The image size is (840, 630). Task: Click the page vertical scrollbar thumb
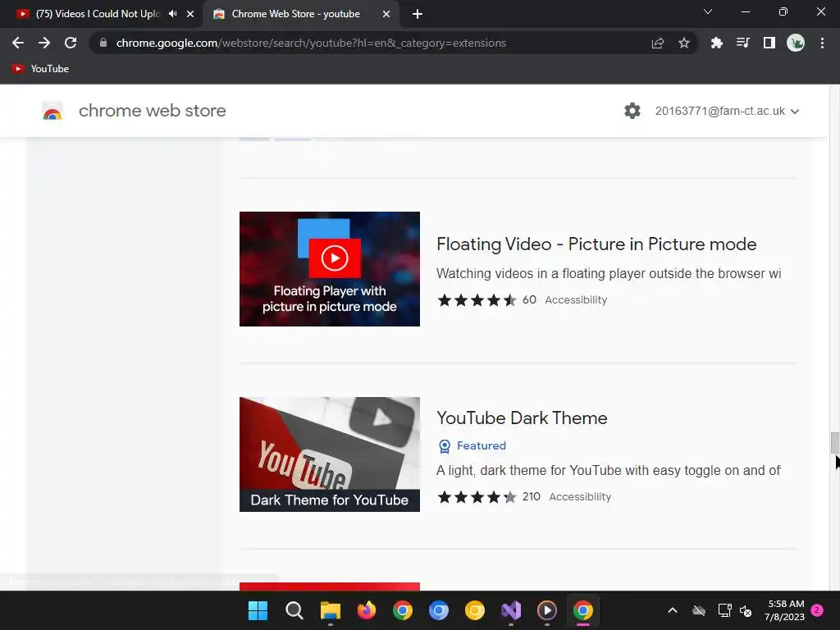(834, 442)
